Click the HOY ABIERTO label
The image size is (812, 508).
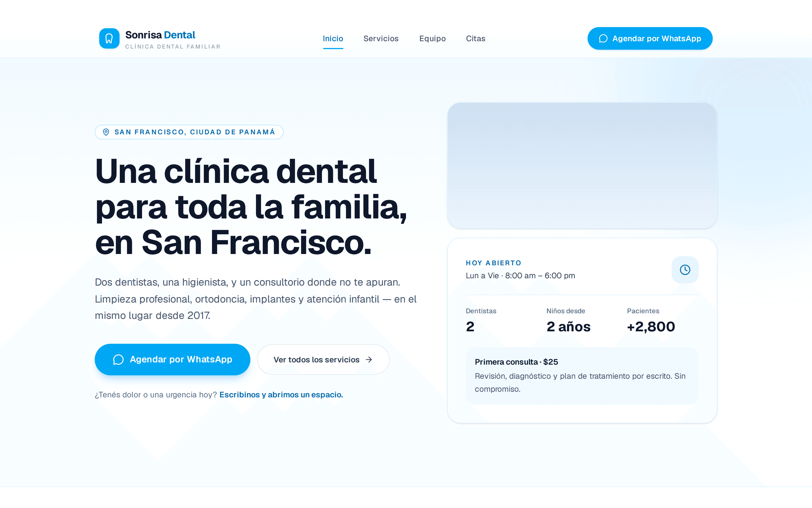[494, 263]
